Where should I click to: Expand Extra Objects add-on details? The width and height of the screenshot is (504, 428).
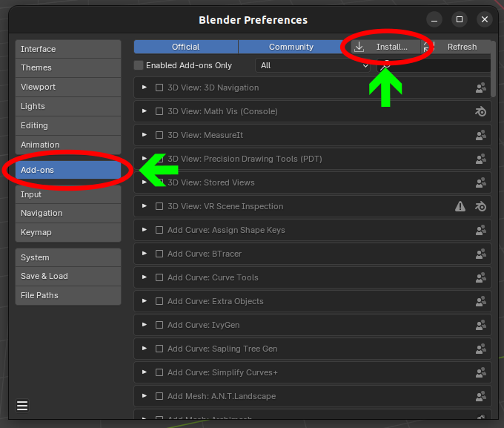point(145,301)
